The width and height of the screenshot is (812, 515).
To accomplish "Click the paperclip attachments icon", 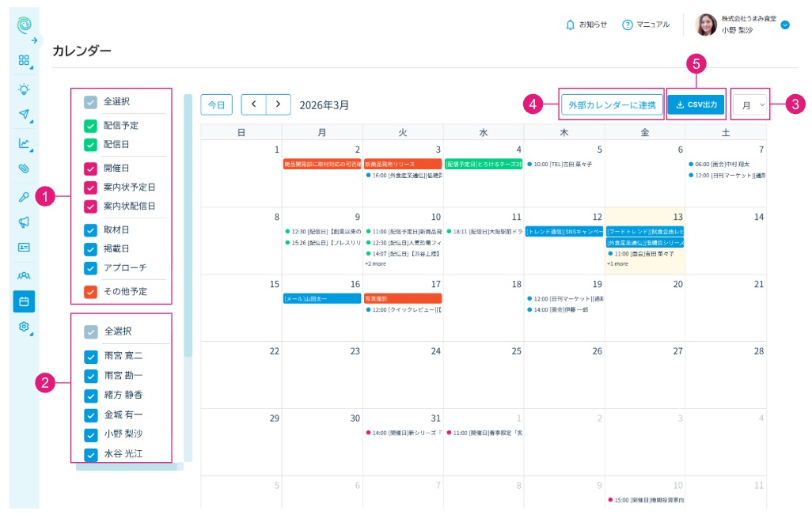I will (24, 169).
